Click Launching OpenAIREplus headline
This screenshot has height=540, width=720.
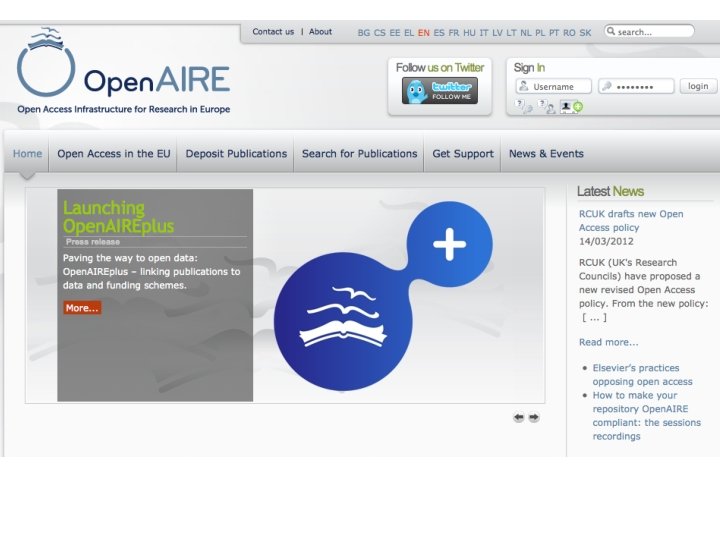(x=118, y=217)
